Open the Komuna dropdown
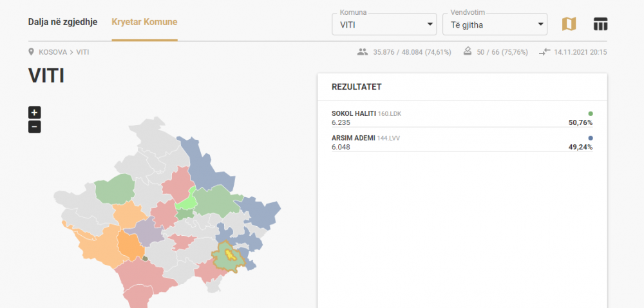 click(384, 24)
